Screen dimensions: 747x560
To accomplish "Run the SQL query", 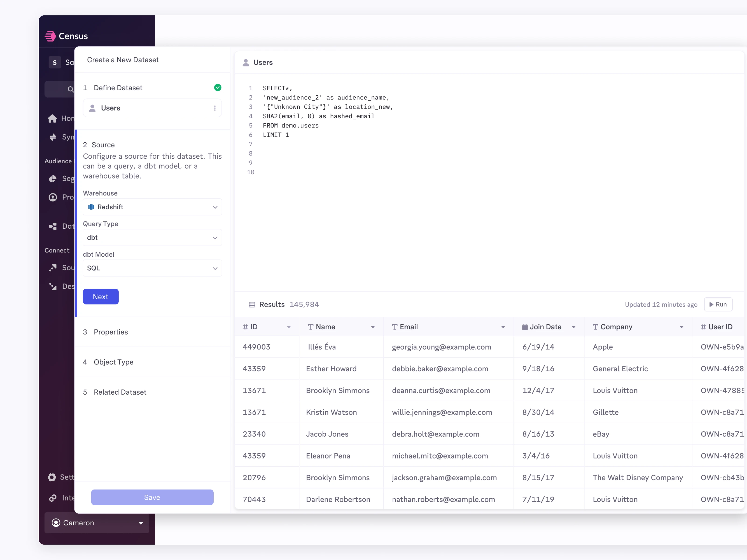I will tap(718, 304).
